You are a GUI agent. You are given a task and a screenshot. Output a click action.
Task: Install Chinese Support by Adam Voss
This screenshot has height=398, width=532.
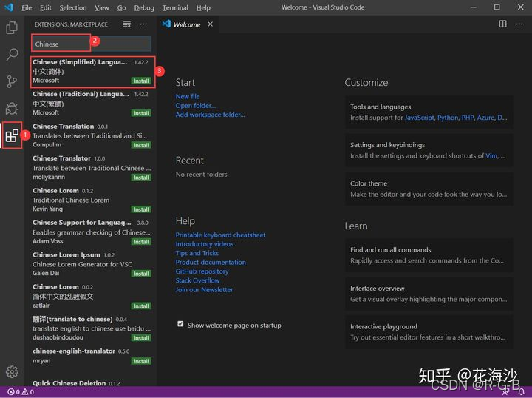(x=141, y=242)
